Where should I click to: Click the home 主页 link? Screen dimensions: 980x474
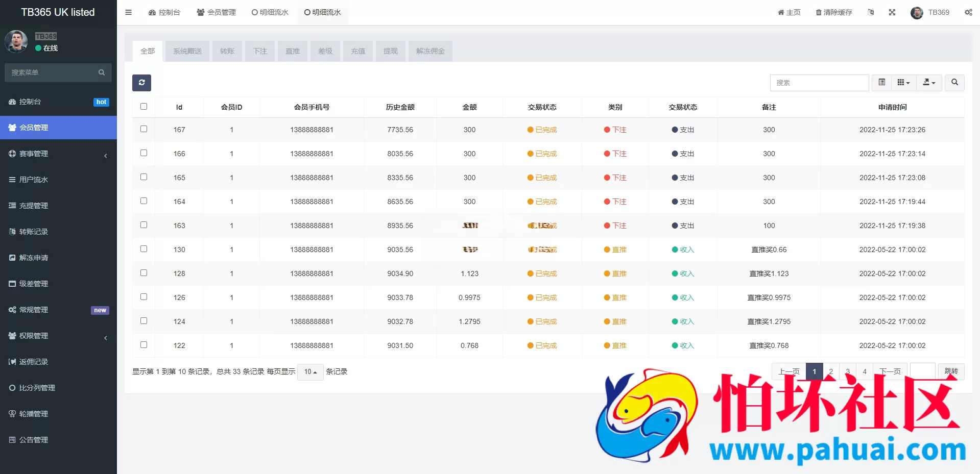(789, 12)
